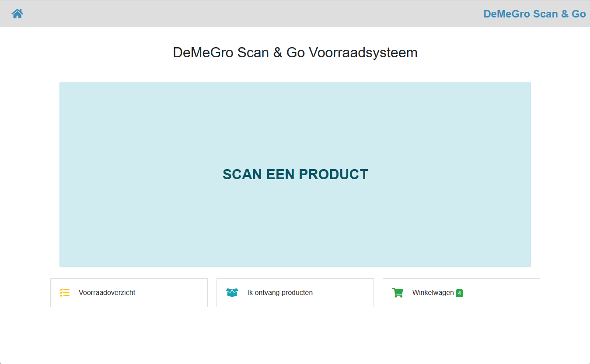Open the Winkelwagen cart
Viewport: 590px width, 364px height.
(461, 293)
